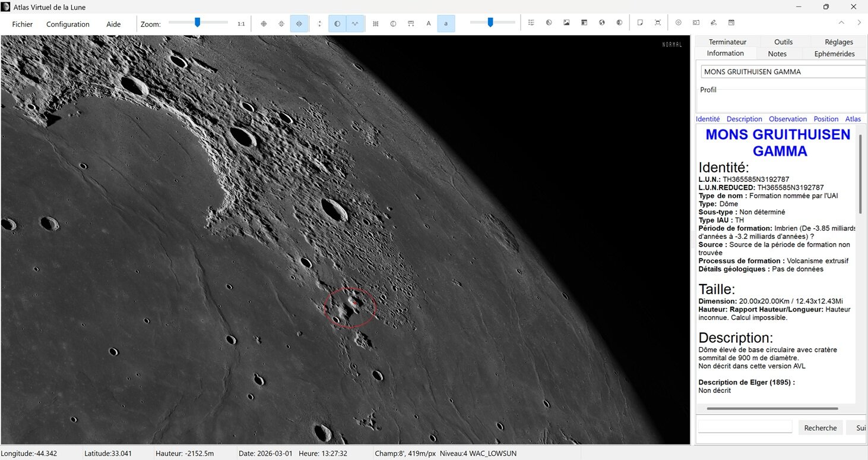This screenshot has height=460, width=868.
Task: Click the framed full-screen toolbar icon
Action: (x=658, y=23)
